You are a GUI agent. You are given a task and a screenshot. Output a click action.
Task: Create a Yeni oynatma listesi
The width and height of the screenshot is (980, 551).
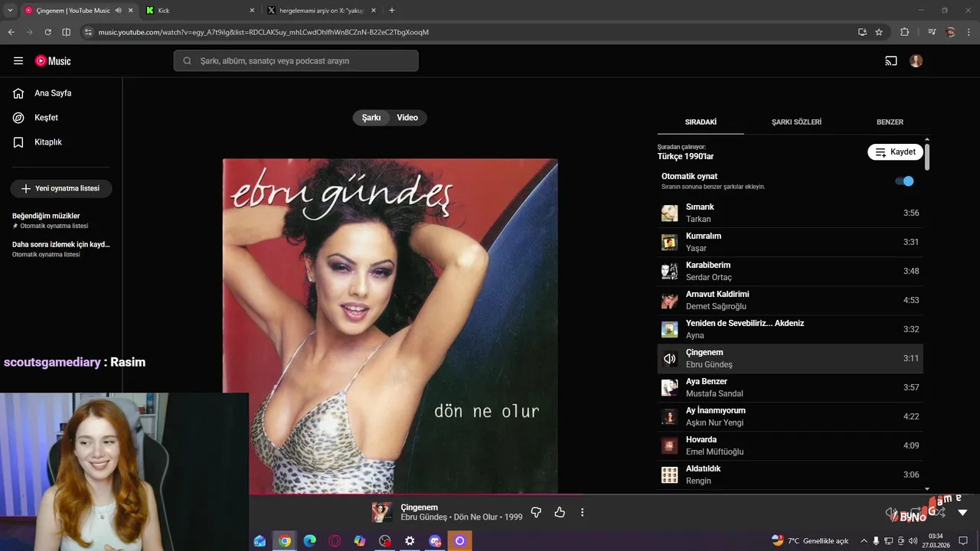[61, 188]
